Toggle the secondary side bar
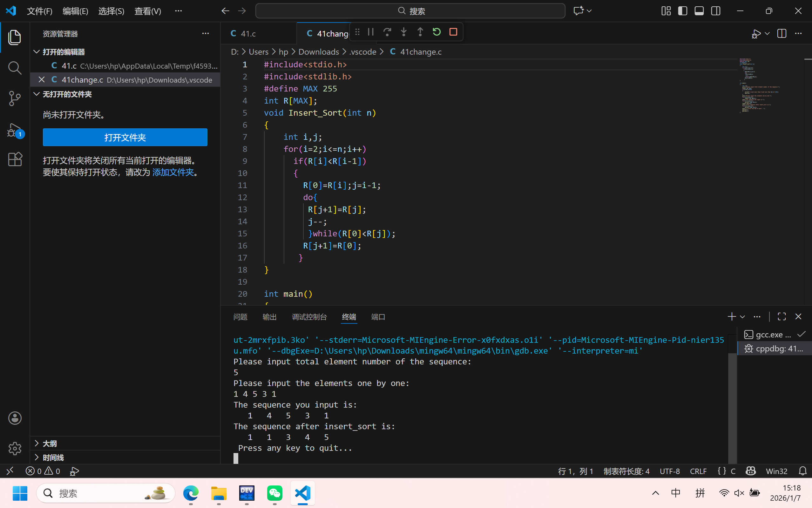 [x=715, y=11]
